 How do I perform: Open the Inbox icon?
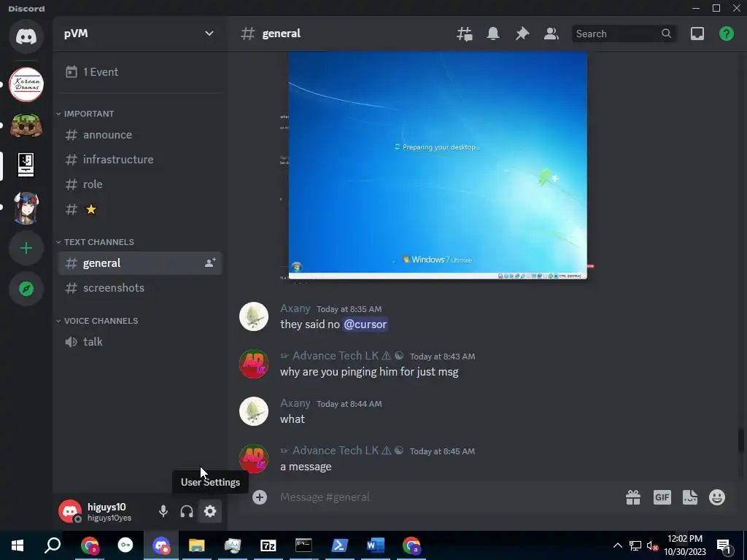coord(697,34)
